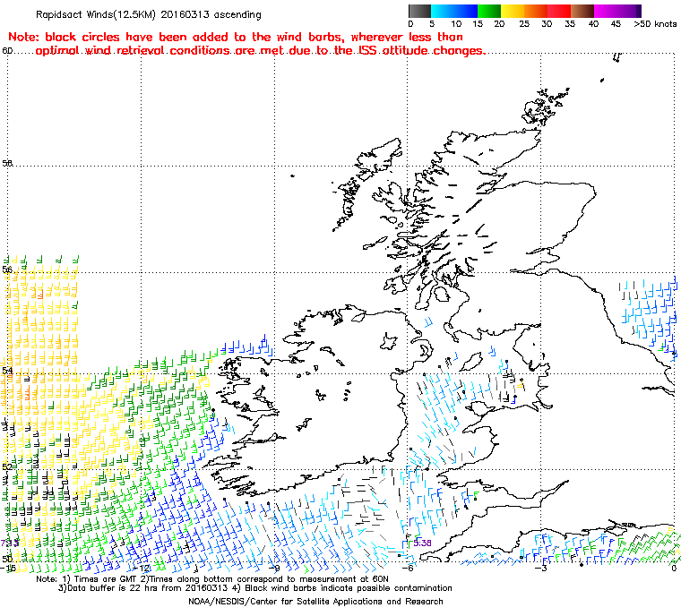Click the '-12' longitude axis label

pos(142,568)
